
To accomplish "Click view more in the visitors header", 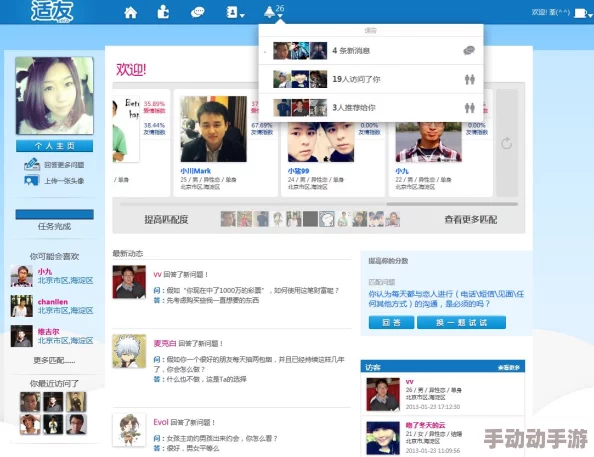I will [x=508, y=368].
